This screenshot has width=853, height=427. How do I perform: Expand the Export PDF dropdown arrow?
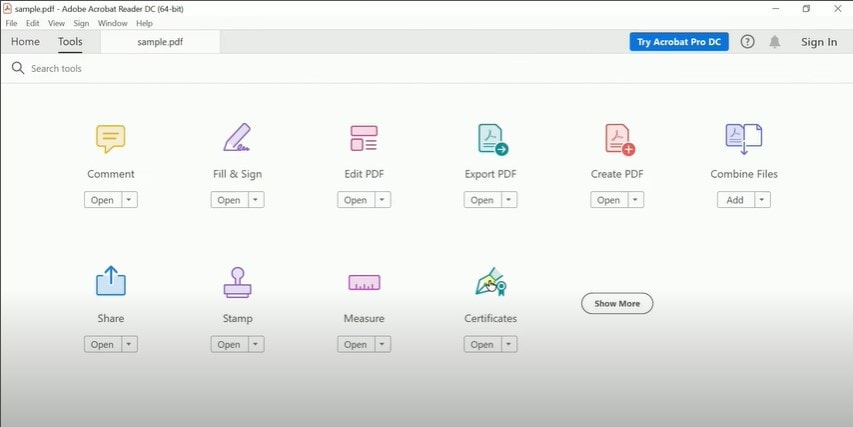pyautogui.click(x=509, y=200)
